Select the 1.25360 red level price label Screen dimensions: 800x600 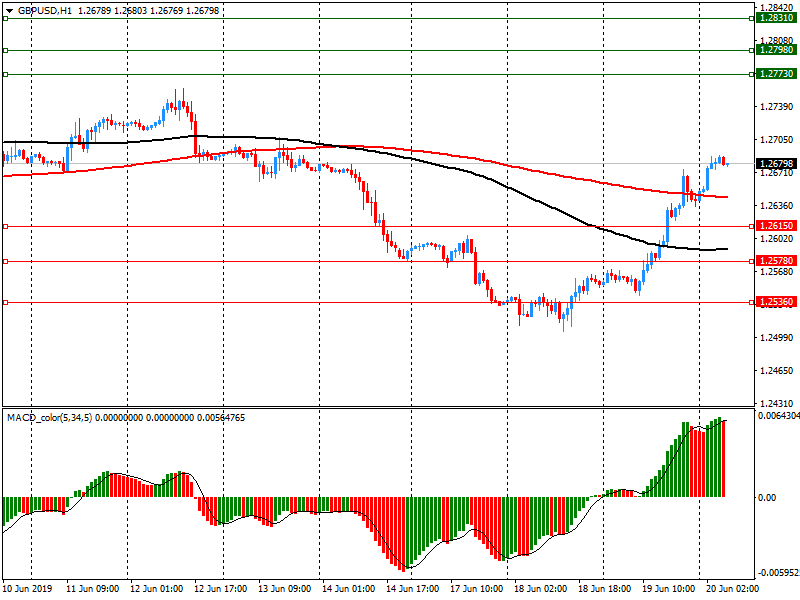776,302
